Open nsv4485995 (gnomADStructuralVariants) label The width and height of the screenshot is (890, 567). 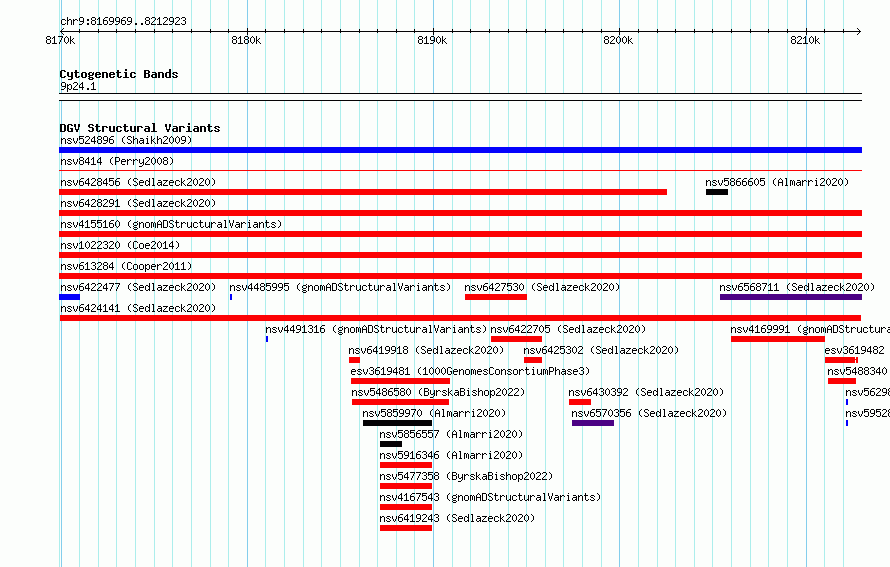[340, 287]
